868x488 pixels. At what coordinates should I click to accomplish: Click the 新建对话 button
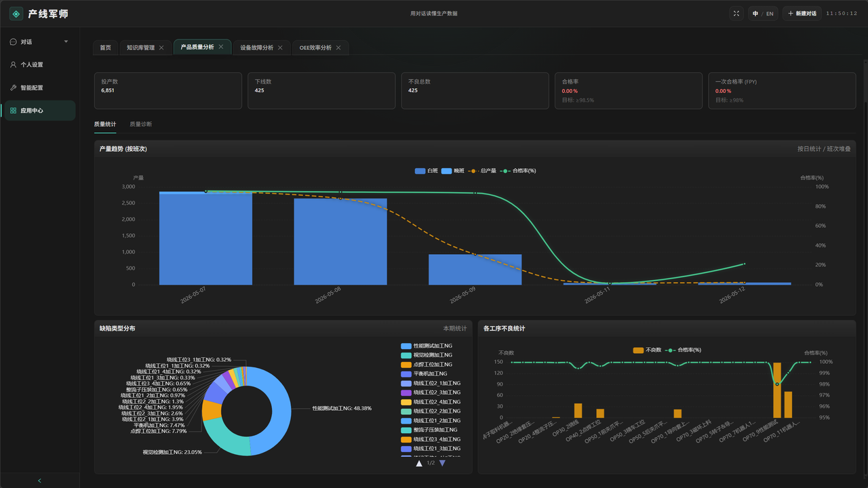tap(802, 14)
